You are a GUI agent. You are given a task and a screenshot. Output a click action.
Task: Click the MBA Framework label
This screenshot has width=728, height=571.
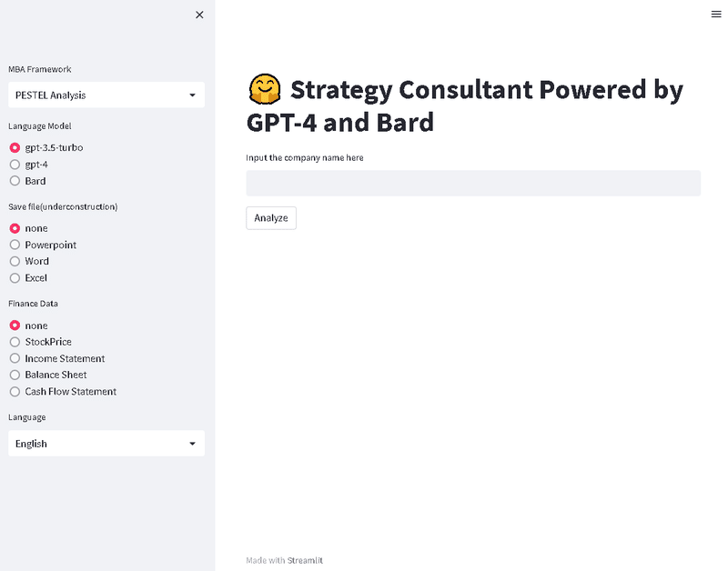[39, 69]
